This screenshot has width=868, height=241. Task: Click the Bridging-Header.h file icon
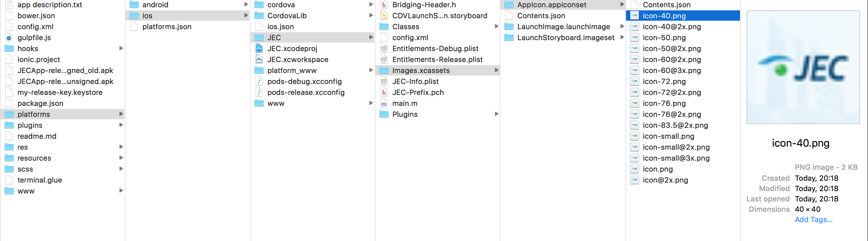(384, 5)
